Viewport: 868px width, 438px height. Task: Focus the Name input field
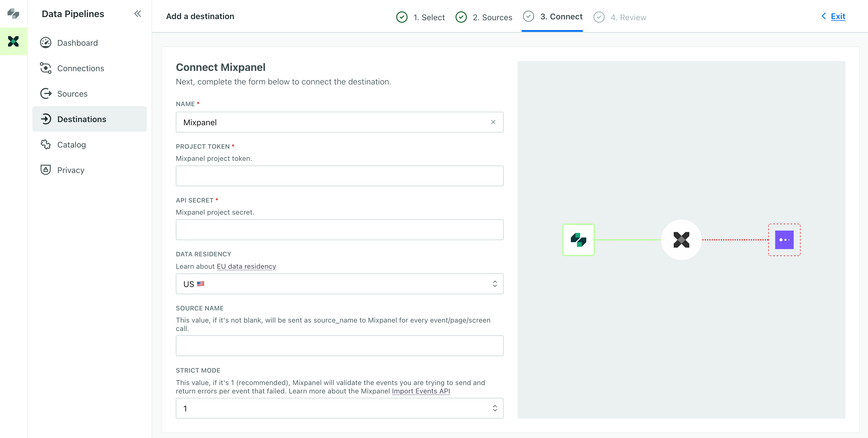pyautogui.click(x=339, y=122)
